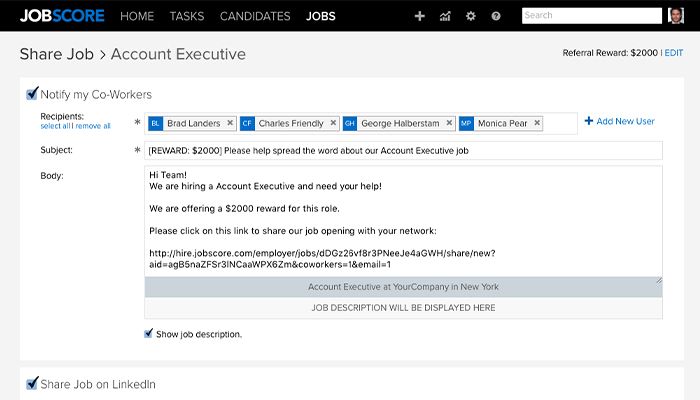Open the Jobs menu
Screen dimensions: 700x400
321,16
